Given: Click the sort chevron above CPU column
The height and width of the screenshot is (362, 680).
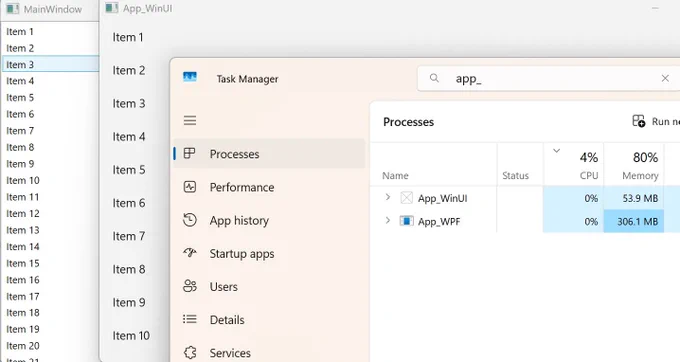Looking at the screenshot, I should click(x=556, y=151).
